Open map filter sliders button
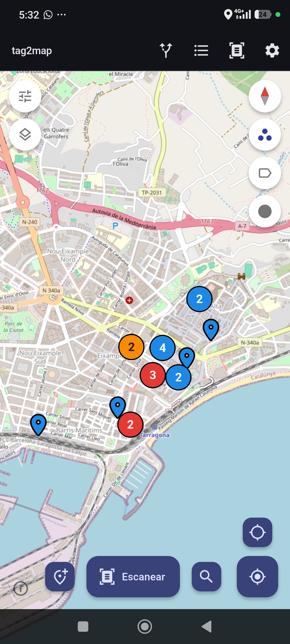 click(25, 96)
